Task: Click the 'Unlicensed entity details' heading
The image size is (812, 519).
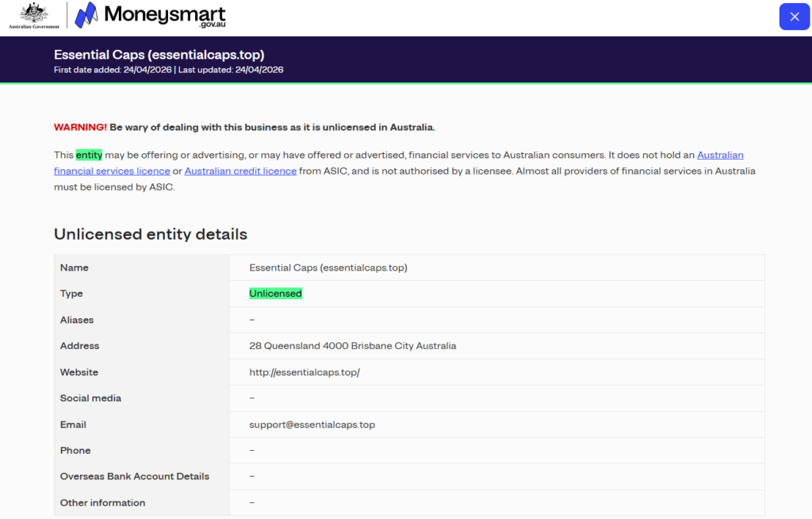Action: (x=151, y=234)
